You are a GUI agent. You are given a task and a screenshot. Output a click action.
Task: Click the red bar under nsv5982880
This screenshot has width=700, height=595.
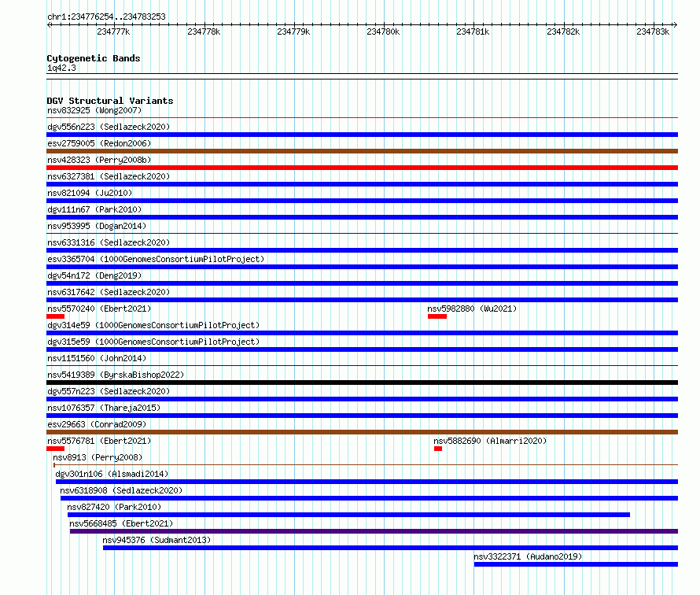437,316
